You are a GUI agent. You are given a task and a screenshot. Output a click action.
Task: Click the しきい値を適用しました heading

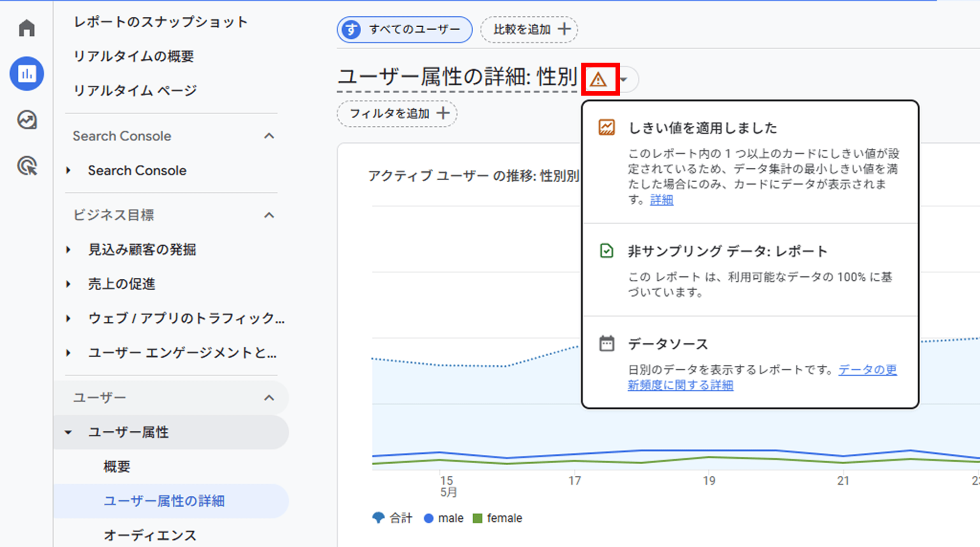703,128
